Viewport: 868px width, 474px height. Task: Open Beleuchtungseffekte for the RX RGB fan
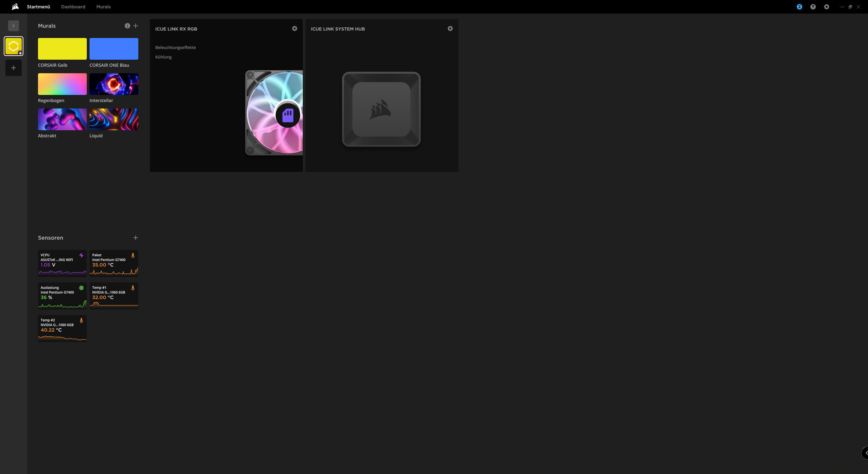pos(175,47)
